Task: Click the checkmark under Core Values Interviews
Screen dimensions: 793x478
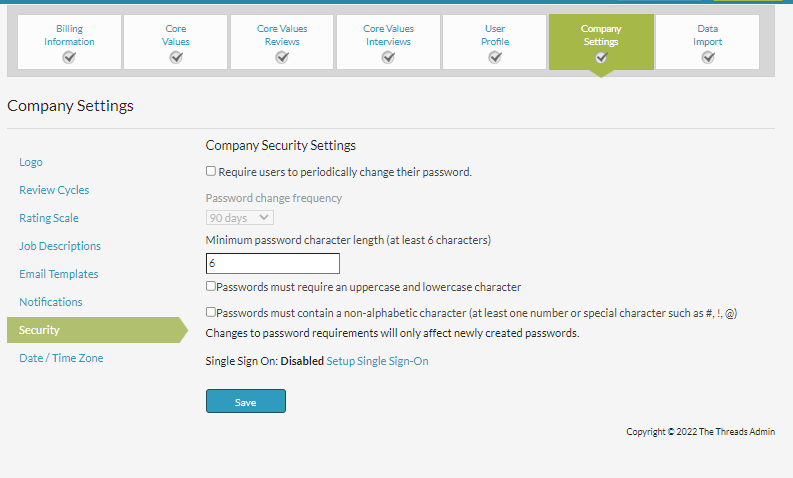Action: [388, 58]
